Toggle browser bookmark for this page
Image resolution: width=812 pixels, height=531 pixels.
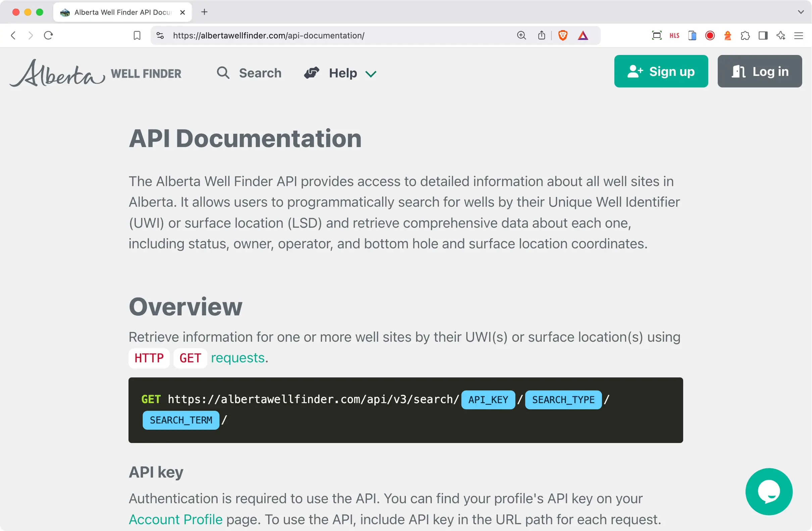(x=136, y=35)
